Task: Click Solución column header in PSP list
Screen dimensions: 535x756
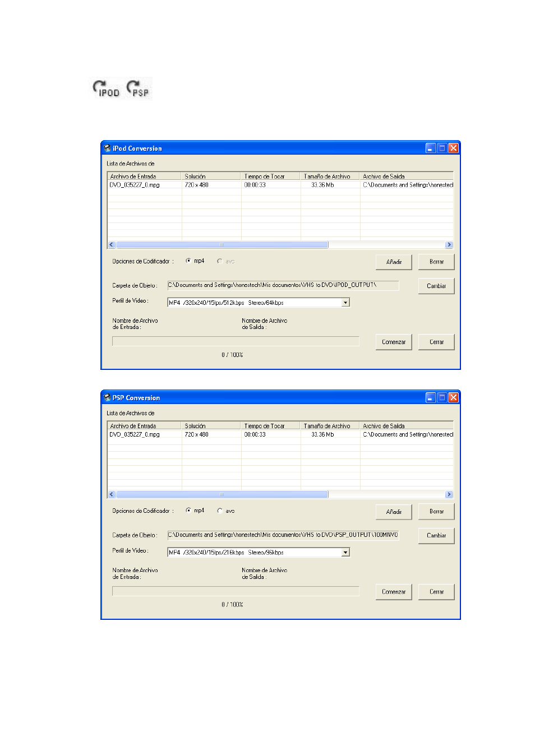Action: pos(211,426)
